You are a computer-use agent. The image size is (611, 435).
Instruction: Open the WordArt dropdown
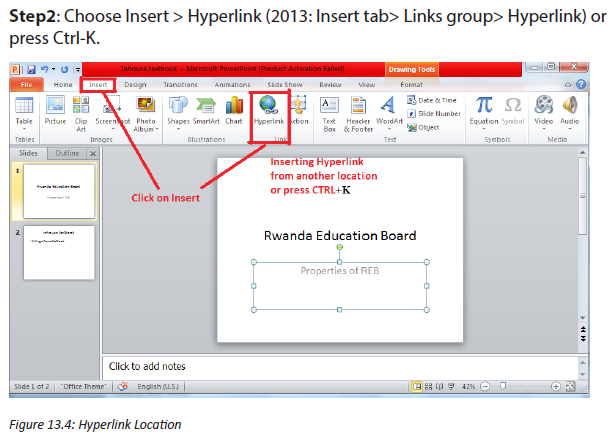(x=389, y=129)
